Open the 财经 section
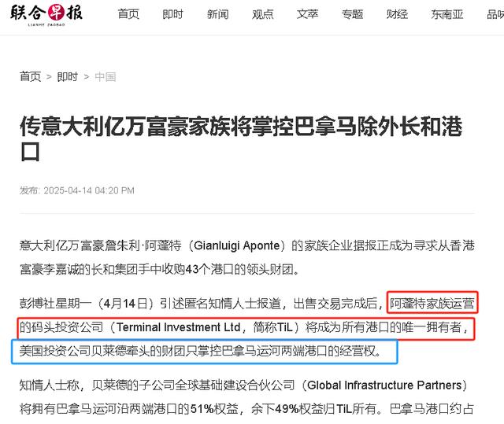Image resolution: width=504 pixels, height=424 pixels. coord(397,14)
